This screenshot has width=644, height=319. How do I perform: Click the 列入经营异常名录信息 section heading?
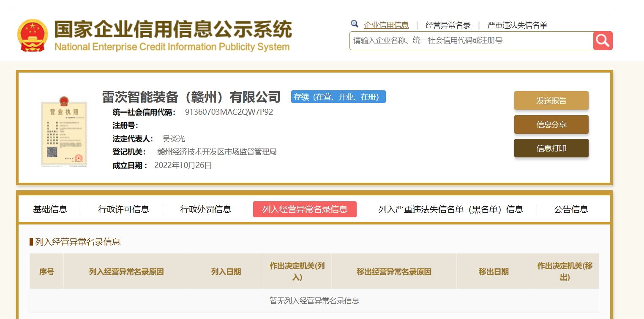click(x=78, y=242)
